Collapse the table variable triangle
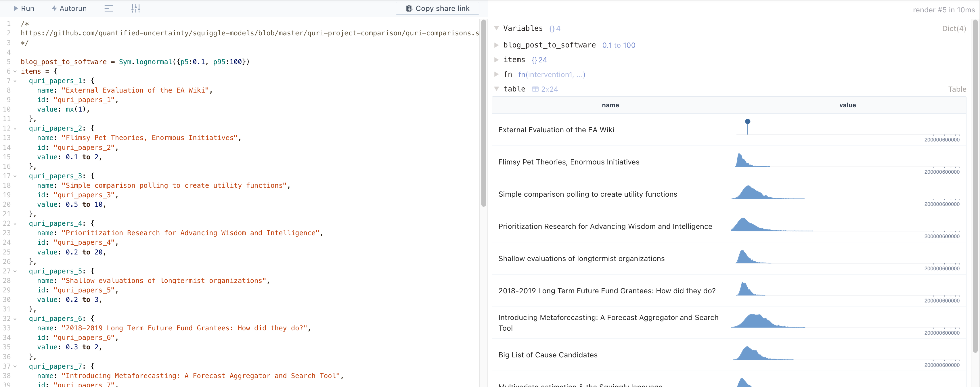 pos(496,89)
